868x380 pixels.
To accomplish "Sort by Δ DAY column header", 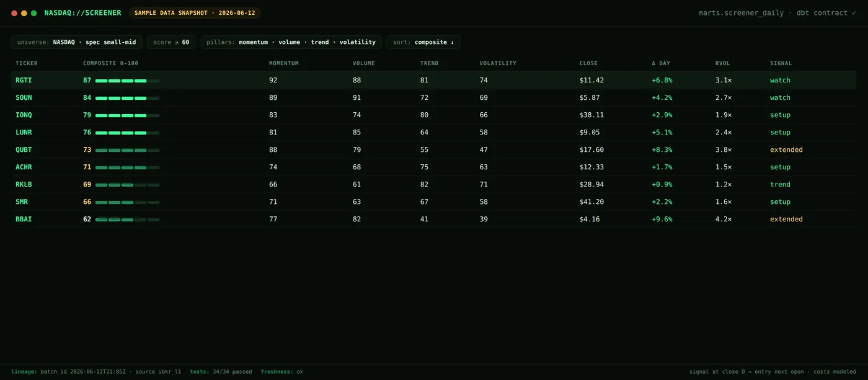I will 661,63.
